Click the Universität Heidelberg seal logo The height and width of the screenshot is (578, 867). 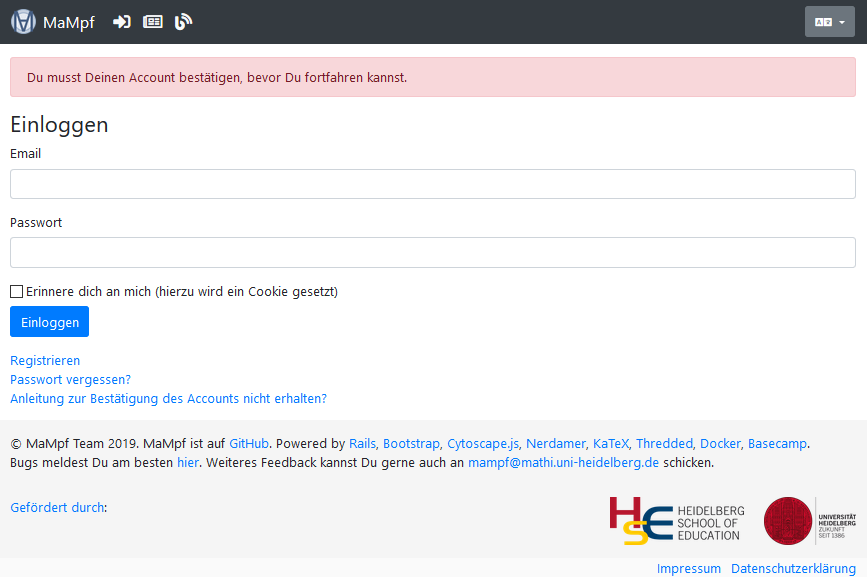(x=809, y=521)
